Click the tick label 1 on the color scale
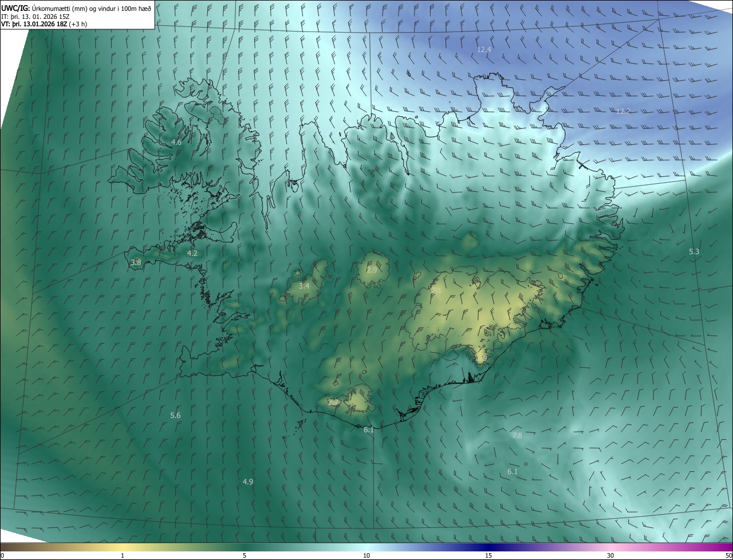733x560 pixels. 123,556
